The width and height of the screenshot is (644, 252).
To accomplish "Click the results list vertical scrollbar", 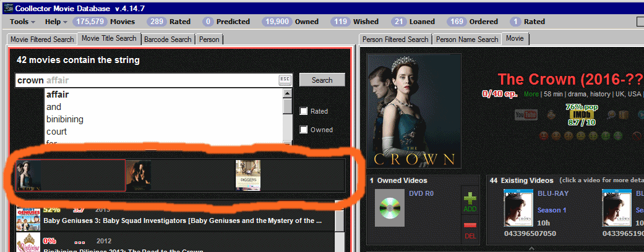I will [339, 225].
